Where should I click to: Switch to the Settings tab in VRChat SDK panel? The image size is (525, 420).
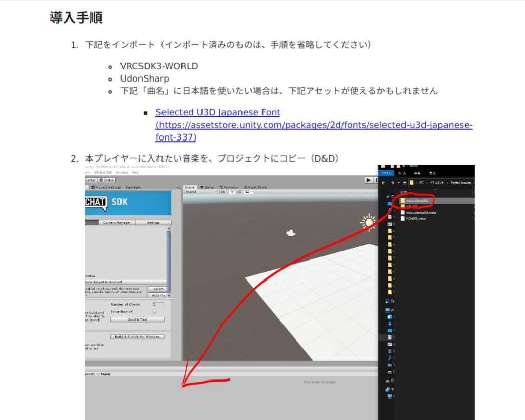click(154, 222)
